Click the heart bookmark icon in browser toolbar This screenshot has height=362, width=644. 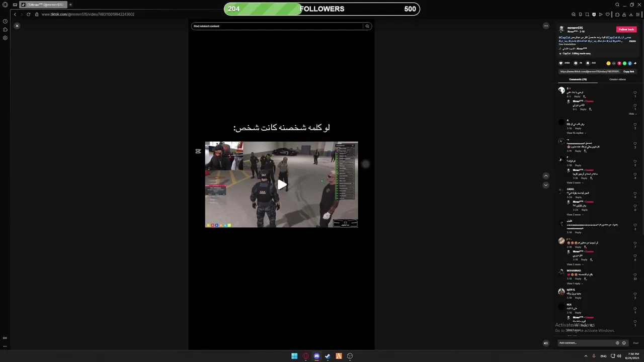click(608, 14)
